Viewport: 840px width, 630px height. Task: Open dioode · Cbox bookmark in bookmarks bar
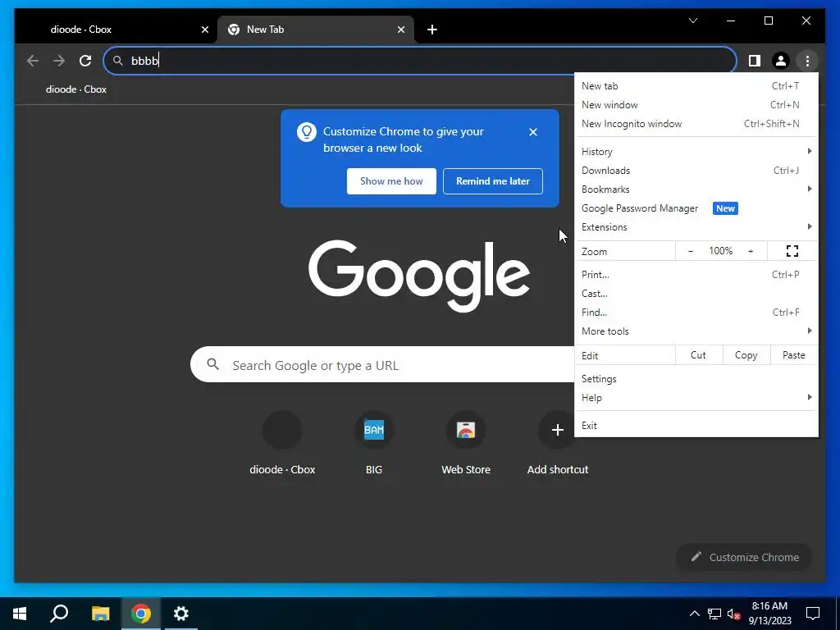coord(76,89)
